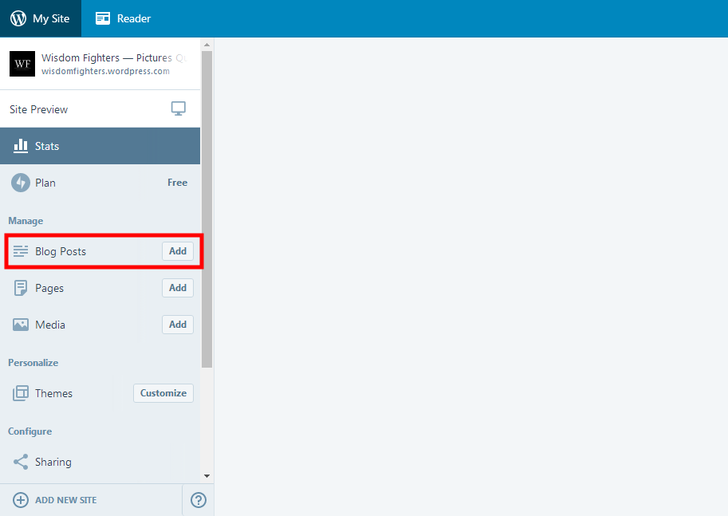Open the Reader tab
728x516 pixels.
(122, 18)
